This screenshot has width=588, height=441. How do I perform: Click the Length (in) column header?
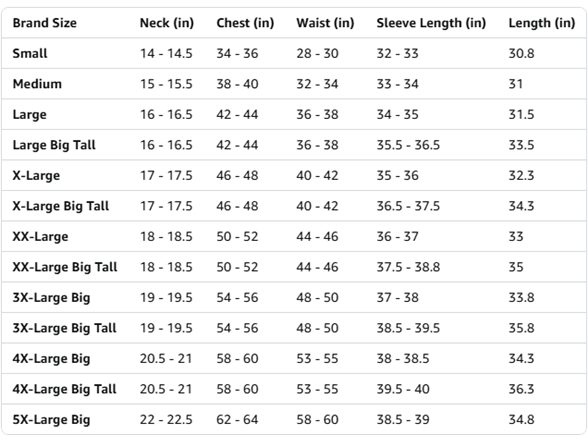coord(542,23)
